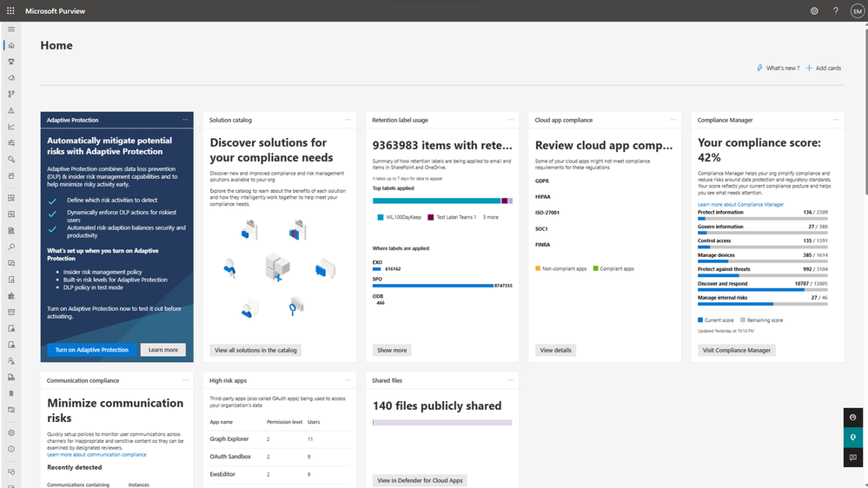Expand the navigation hamburger menu
Viewport: 868px width, 488px height.
point(11,30)
